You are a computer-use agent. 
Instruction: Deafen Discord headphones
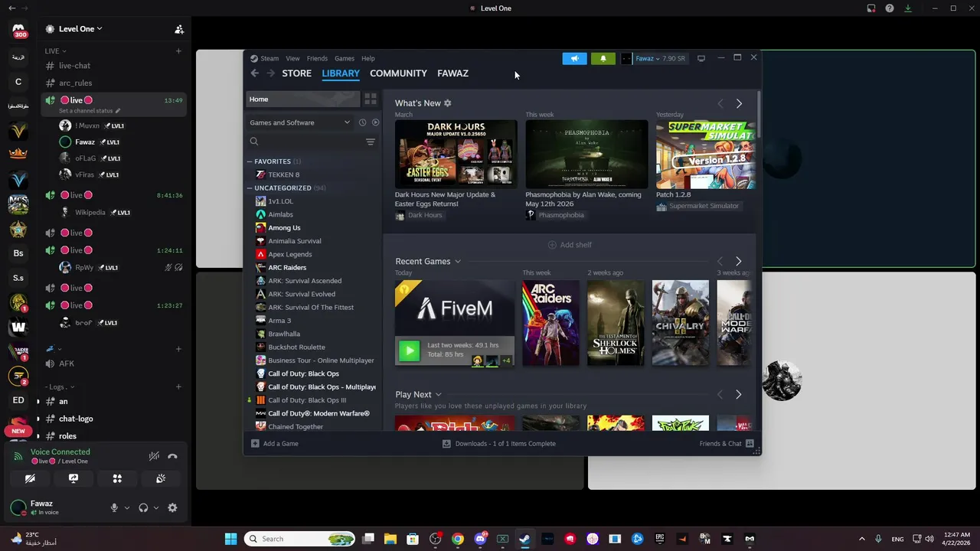pyautogui.click(x=143, y=507)
